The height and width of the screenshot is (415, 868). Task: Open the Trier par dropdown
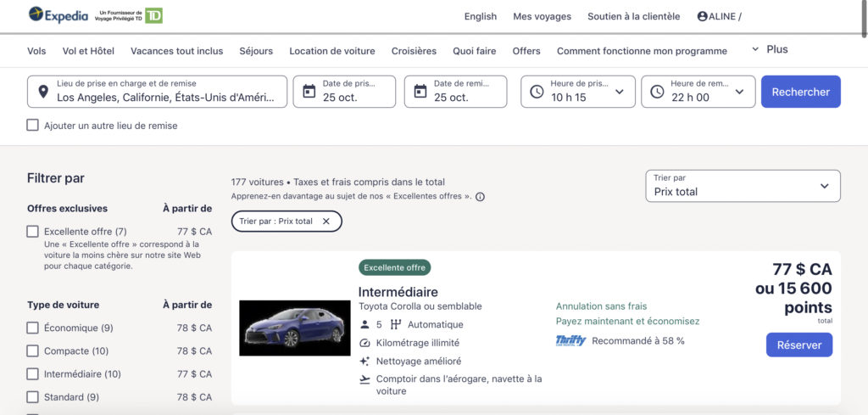743,186
